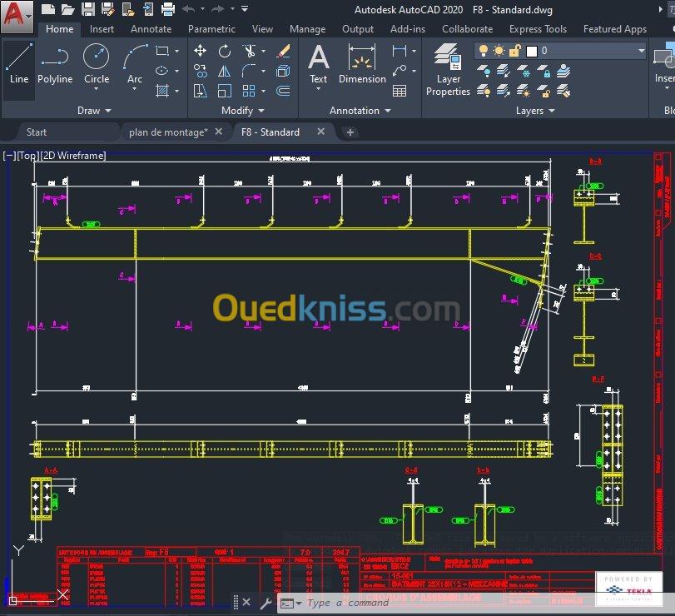Toggle layer 0 on/off light bulb

coord(484,51)
